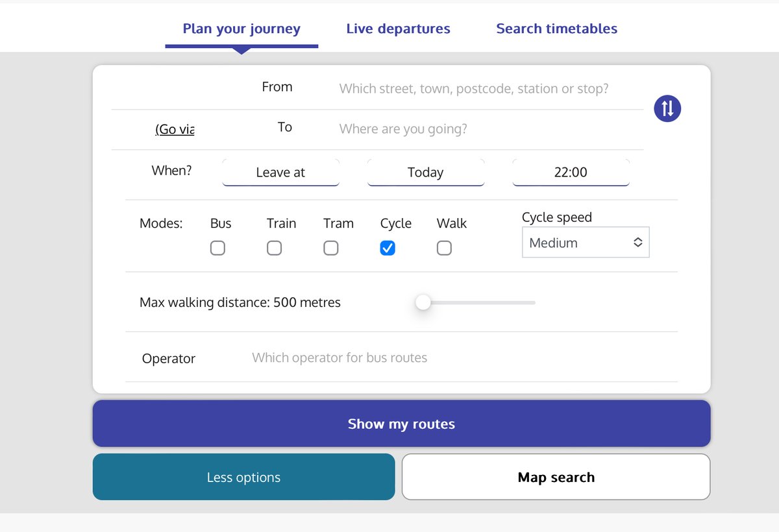Uncheck the Cycle mode checkbox
This screenshot has height=532, width=779.
(x=388, y=248)
